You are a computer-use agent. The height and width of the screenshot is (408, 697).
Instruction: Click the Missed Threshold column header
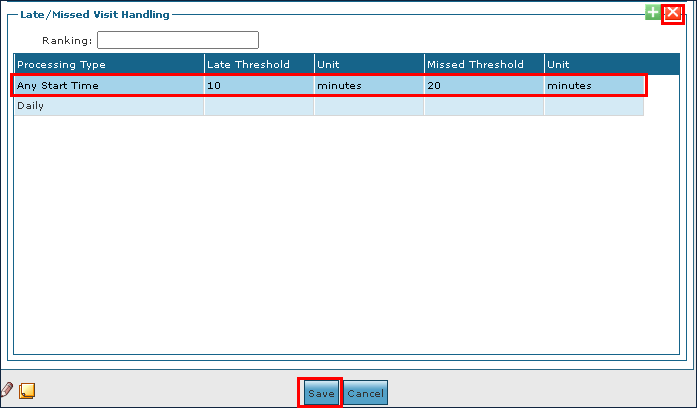[483, 65]
